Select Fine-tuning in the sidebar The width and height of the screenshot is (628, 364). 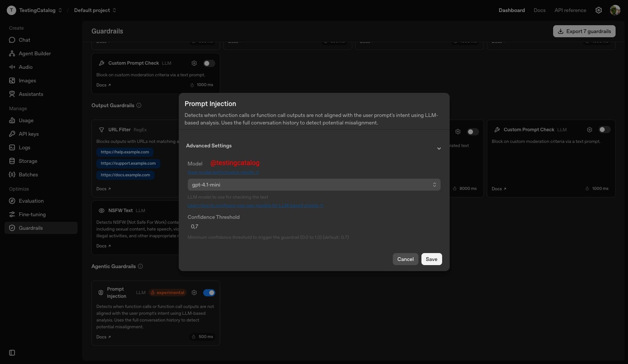pos(32,214)
